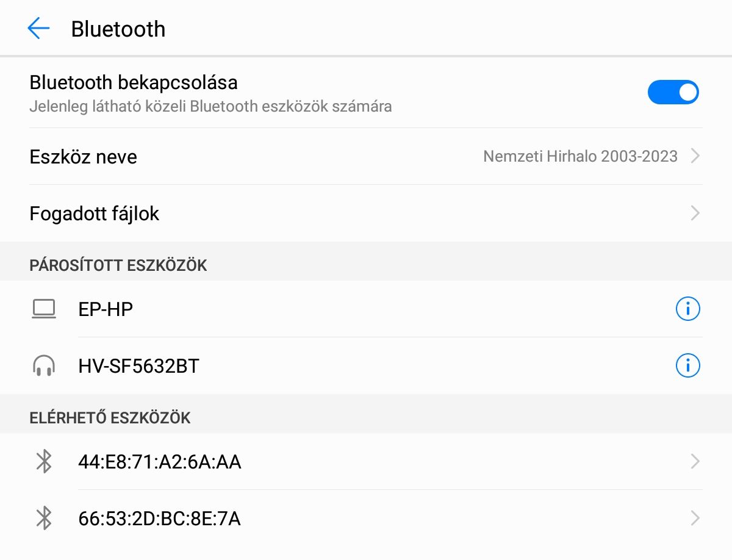The height and width of the screenshot is (560, 732).
Task: Open Fogadott fájlok via its chevron
Action: click(x=694, y=214)
